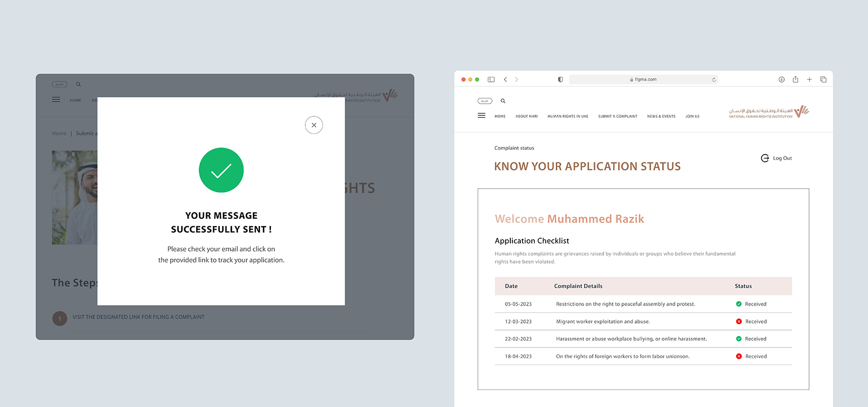Toggle the Arabic language pill in the right window
Screen dimensions: 868x407
coord(484,101)
